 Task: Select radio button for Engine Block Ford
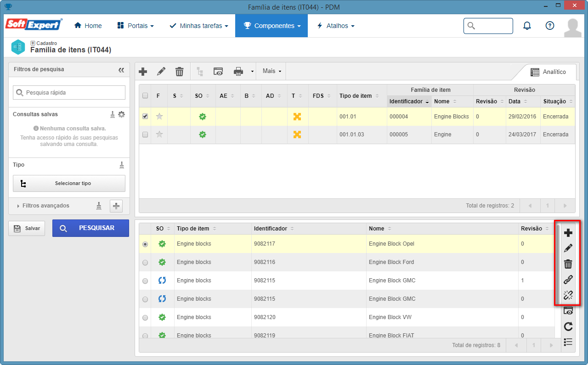pos(145,263)
